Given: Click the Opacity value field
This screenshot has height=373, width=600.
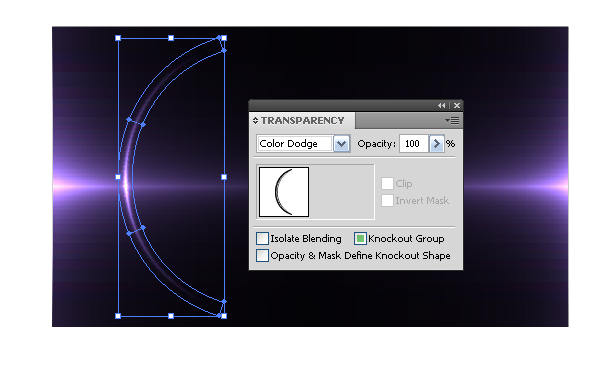Looking at the screenshot, I should tap(414, 144).
